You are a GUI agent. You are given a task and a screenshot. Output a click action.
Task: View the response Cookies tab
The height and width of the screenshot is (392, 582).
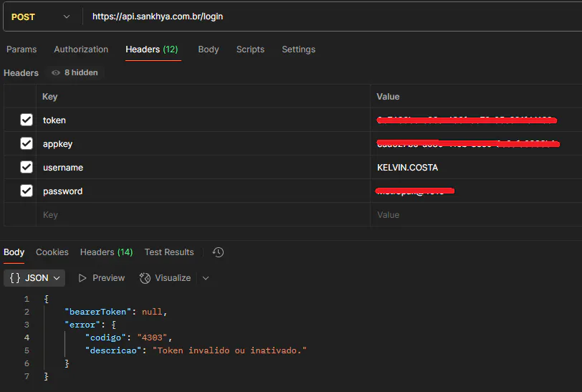(x=52, y=252)
